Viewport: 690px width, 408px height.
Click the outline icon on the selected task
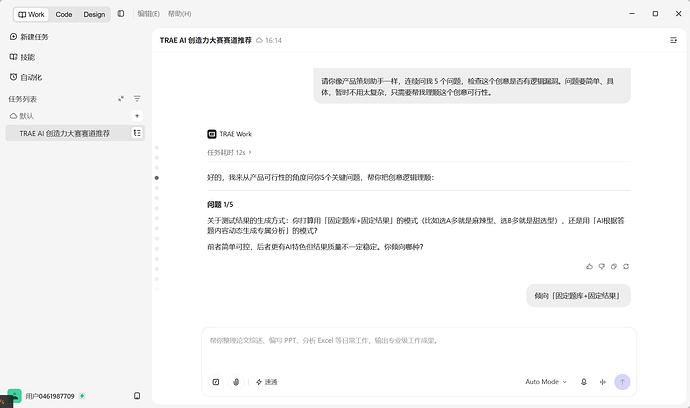point(137,133)
